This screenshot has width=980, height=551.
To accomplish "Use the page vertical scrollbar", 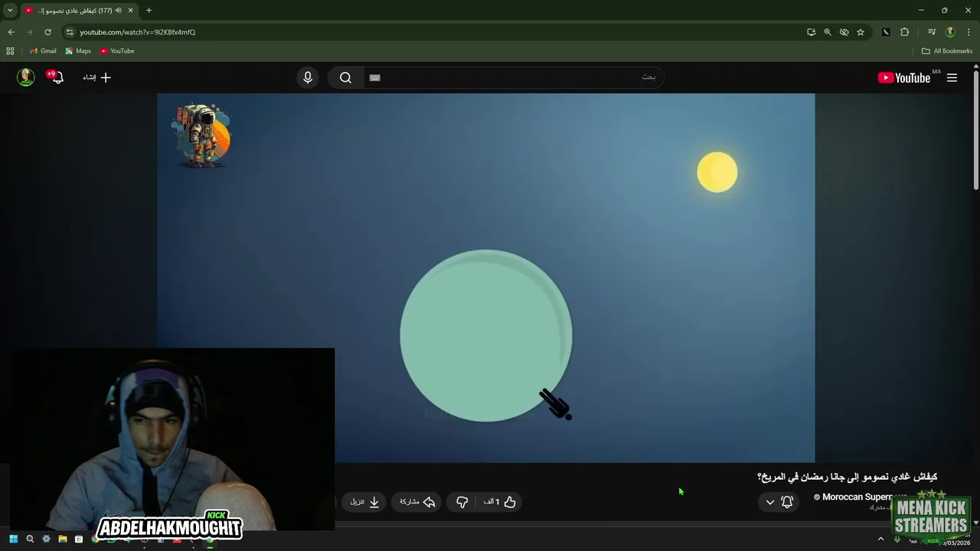I will pyautogui.click(x=975, y=130).
